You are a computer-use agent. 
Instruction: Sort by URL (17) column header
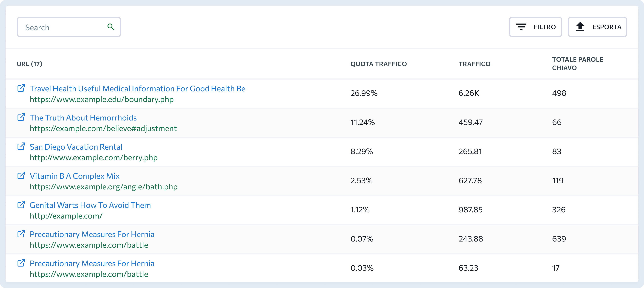(x=29, y=64)
